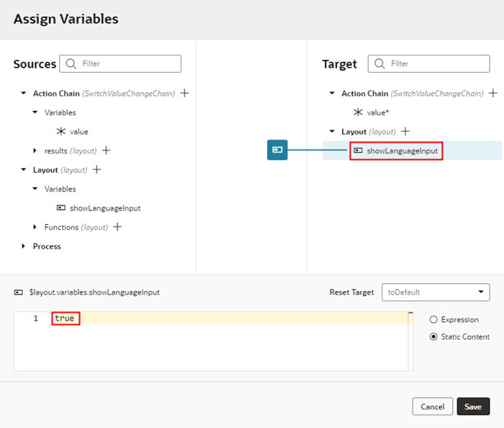
Task: Click plus icon next to Target Layout
Action: (x=405, y=131)
